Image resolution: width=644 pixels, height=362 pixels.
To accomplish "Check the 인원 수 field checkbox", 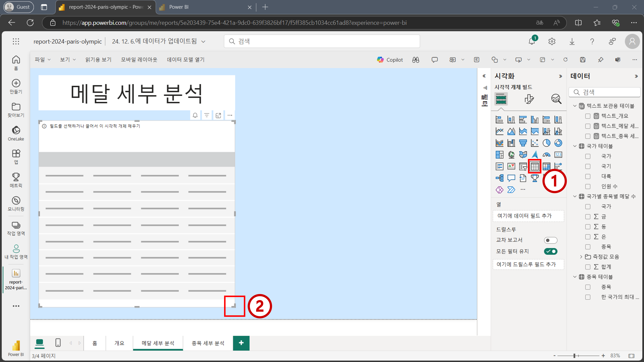I will pyautogui.click(x=588, y=186).
